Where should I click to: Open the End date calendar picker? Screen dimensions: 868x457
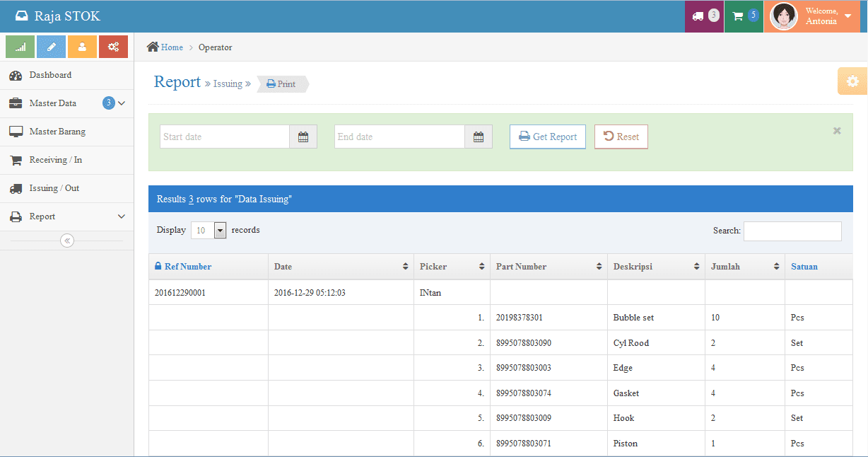[x=479, y=136]
